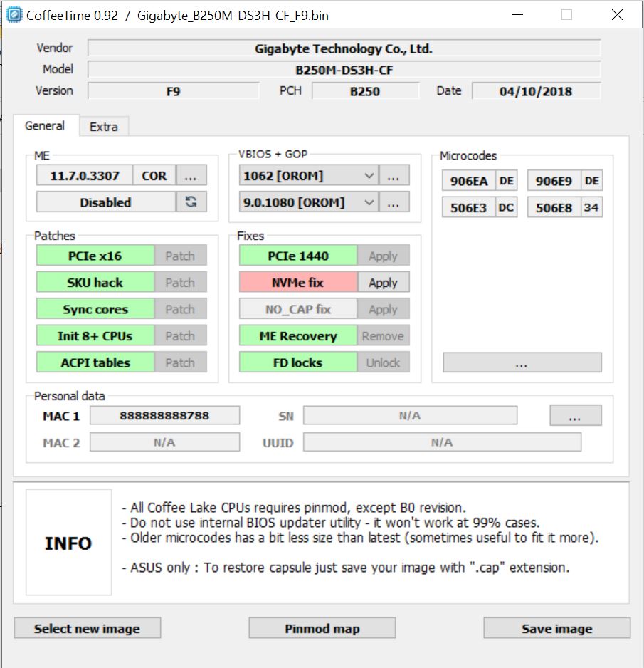
Task: Click the MAC 2 N/A field
Action: (x=164, y=442)
